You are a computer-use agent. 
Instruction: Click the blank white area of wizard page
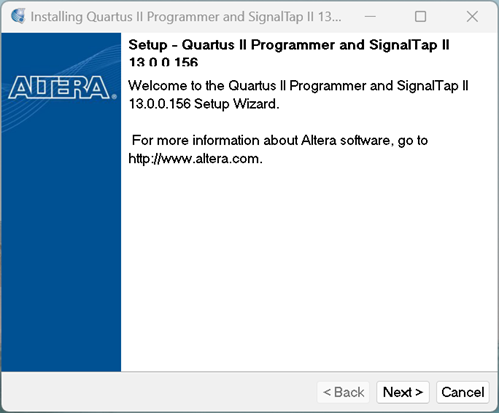[308, 267]
